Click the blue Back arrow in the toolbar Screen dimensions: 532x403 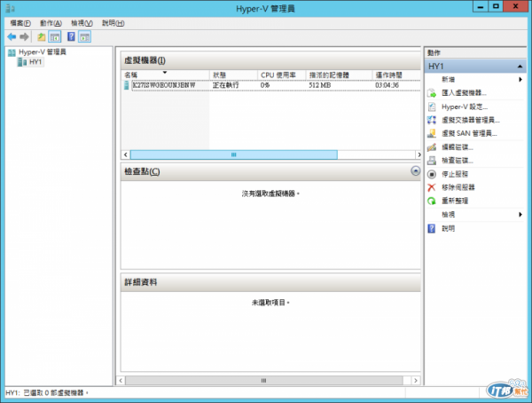pos(12,36)
